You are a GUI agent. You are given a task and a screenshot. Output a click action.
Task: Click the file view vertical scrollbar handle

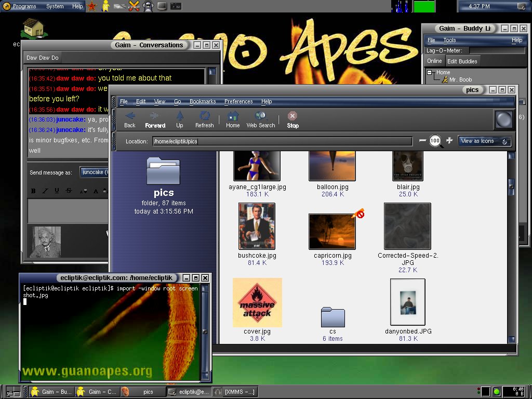pyautogui.click(x=511, y=186)
